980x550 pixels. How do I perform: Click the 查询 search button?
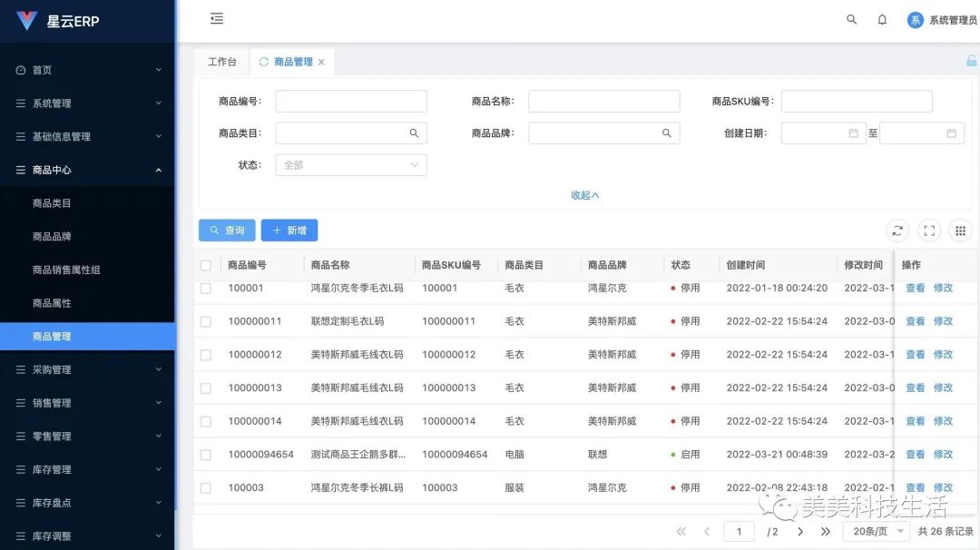point(226,230)
